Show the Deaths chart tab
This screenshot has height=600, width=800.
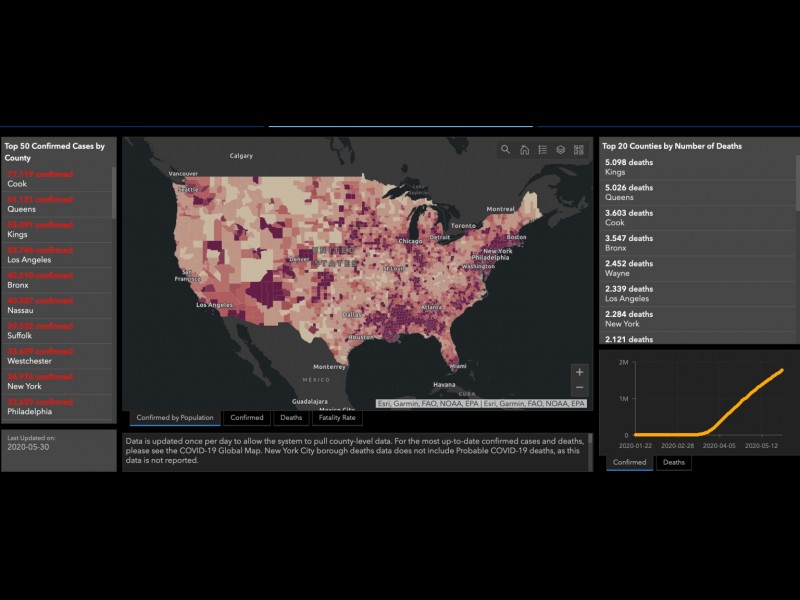click(x=674, y=462)
